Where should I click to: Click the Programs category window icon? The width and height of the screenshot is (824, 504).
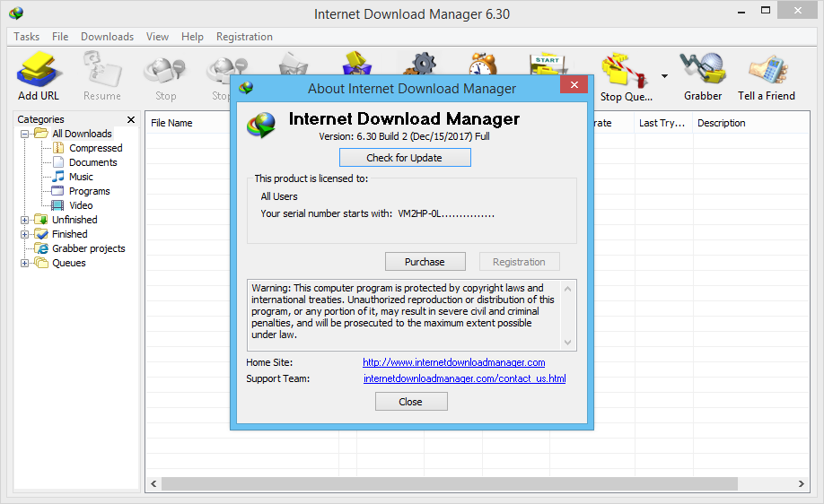click(x=57, y=191)
